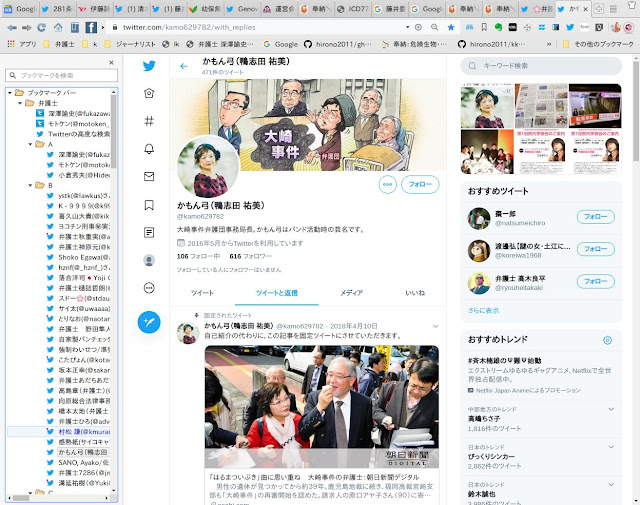Click the キーワード検索 Twitter search box
640x505 pixels.
[x=541, y=66]
